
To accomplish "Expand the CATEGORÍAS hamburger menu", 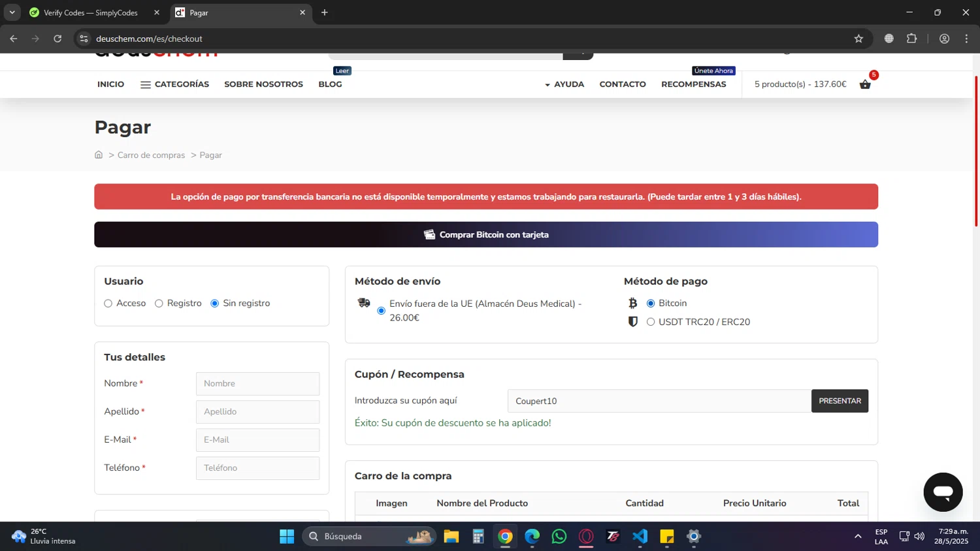I will tap(174, 84).
